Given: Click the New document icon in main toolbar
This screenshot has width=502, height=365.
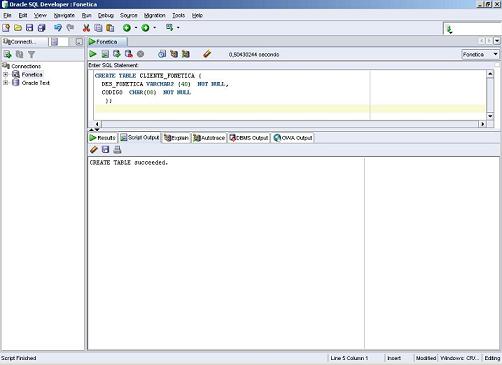Looking at the screenshot, I should (x=6, y=28).
